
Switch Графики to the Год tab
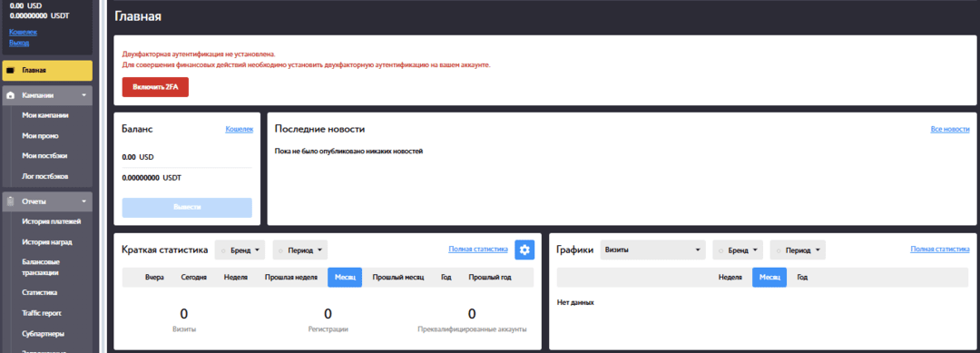802,277
